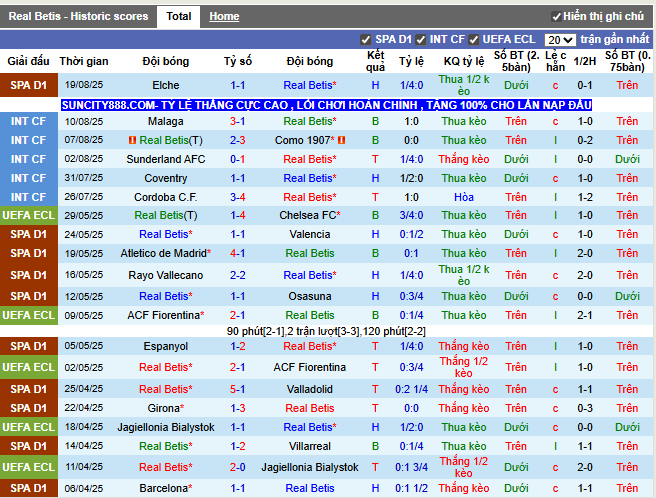Click handicap 0:2 1/4 in Valladolid row
656x498 pixels.
coord(411,390)
